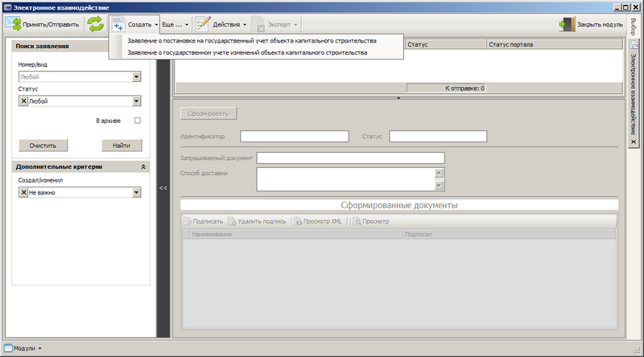This screenshot has width=644, height=357.
Task: Select Заявление о постановке на государственный учет
Action: (x=252, y=40)
